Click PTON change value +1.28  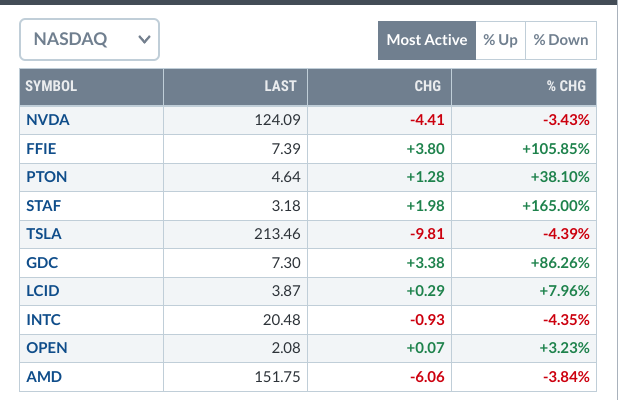coord(426,177)
